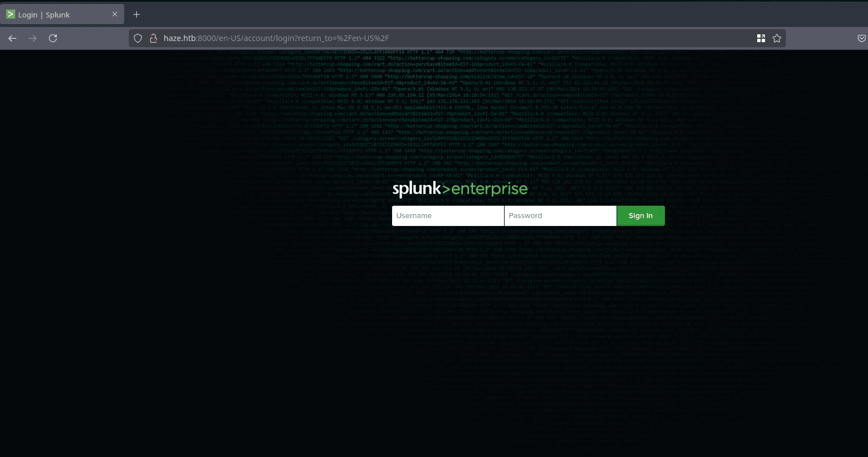Click the Splunk favicon on the tab
868x457 pixels.
point(11,15)
